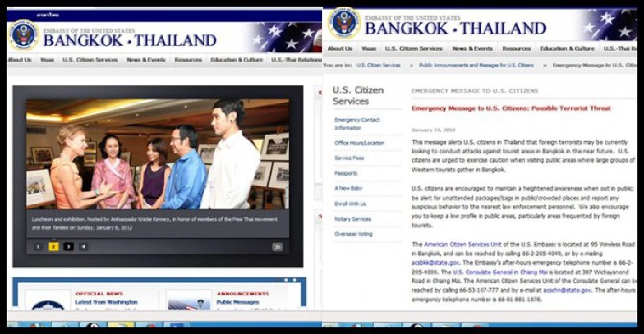Open Emergency Contact Information in the sidebar

357,124
